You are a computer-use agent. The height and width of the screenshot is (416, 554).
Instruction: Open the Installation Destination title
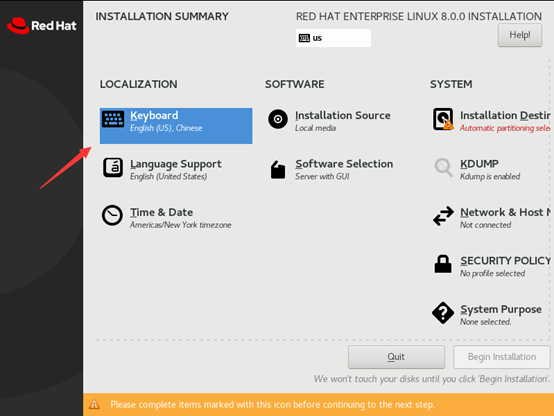tap(505, 116)
